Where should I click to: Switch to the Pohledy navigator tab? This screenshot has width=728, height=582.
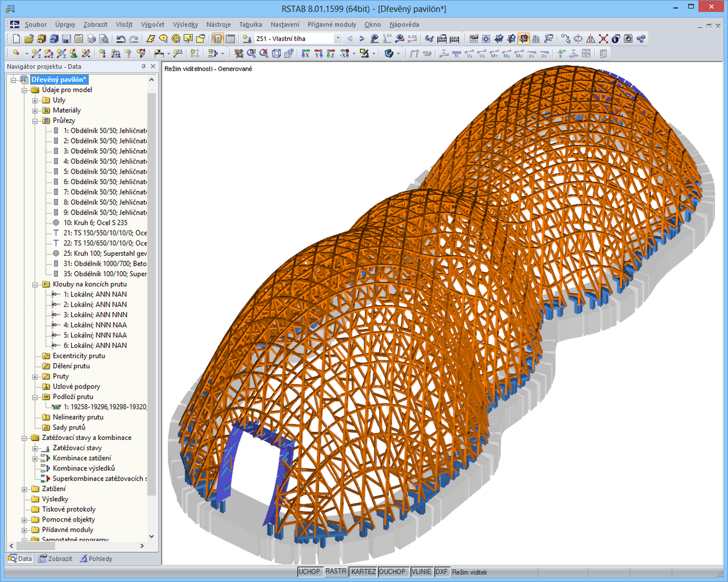coord(96,559)
